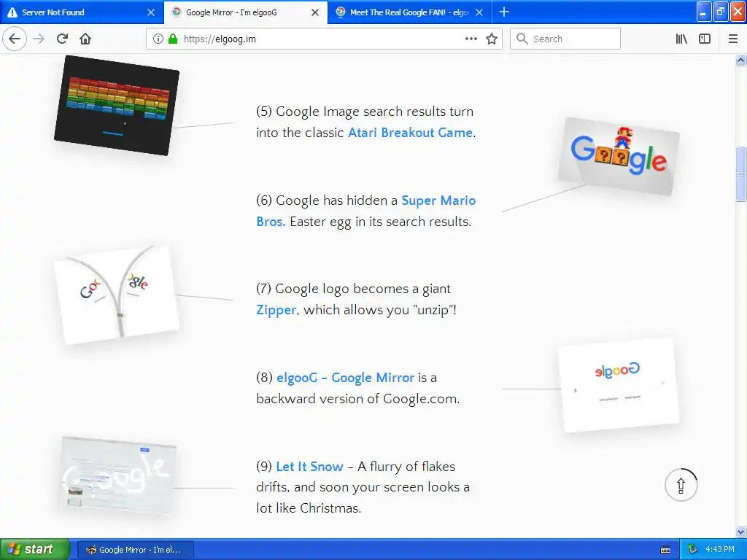
Task: Open the Super Mario Bros. link
Action: point(366,211)
